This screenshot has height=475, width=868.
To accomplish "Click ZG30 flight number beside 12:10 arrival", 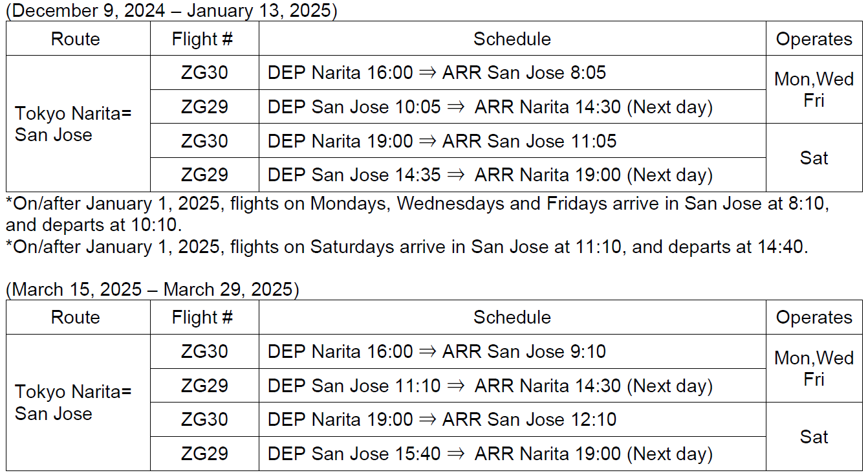I will tap(204, 419).
